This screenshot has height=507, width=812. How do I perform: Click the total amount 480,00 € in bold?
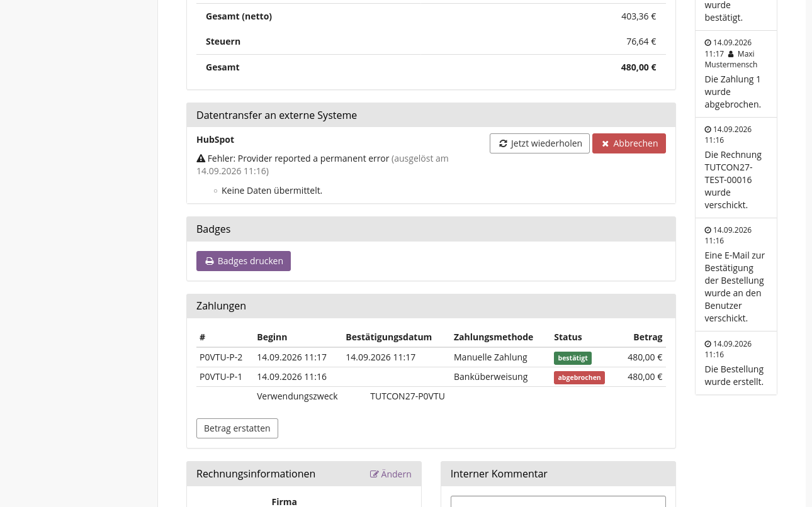638,67
